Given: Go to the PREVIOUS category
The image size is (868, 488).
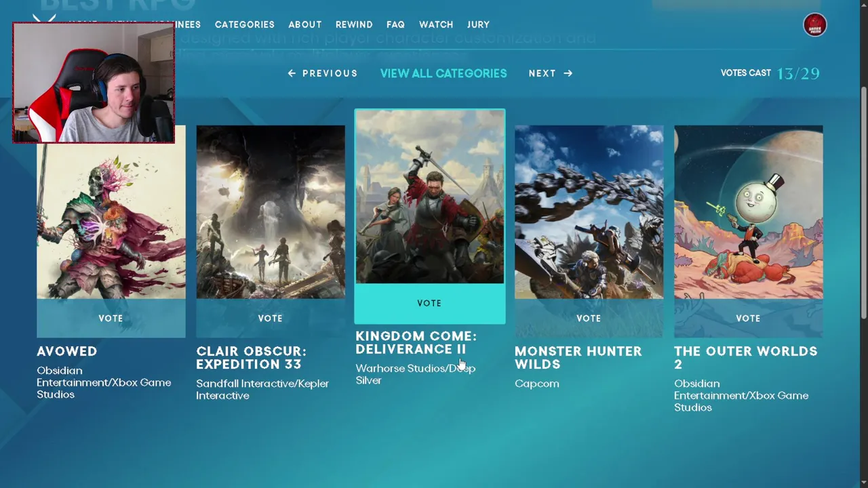Looking at the screenshot, I should point(323,73).
